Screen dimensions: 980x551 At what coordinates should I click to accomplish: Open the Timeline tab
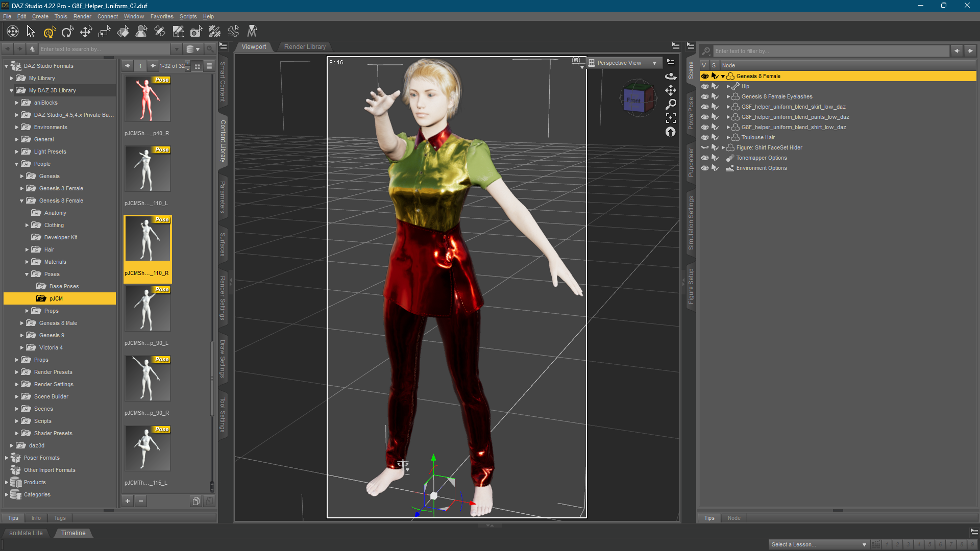[73, 533]
